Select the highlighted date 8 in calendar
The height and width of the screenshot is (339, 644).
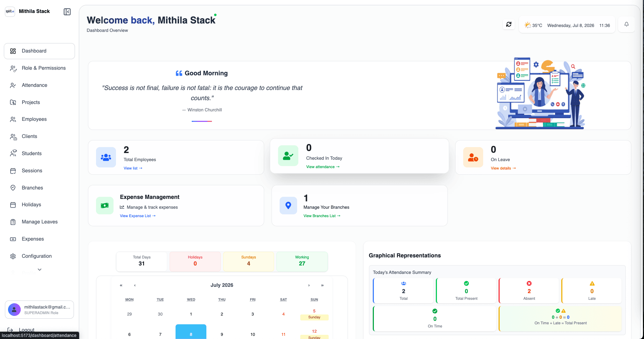(x=191, y=332)
